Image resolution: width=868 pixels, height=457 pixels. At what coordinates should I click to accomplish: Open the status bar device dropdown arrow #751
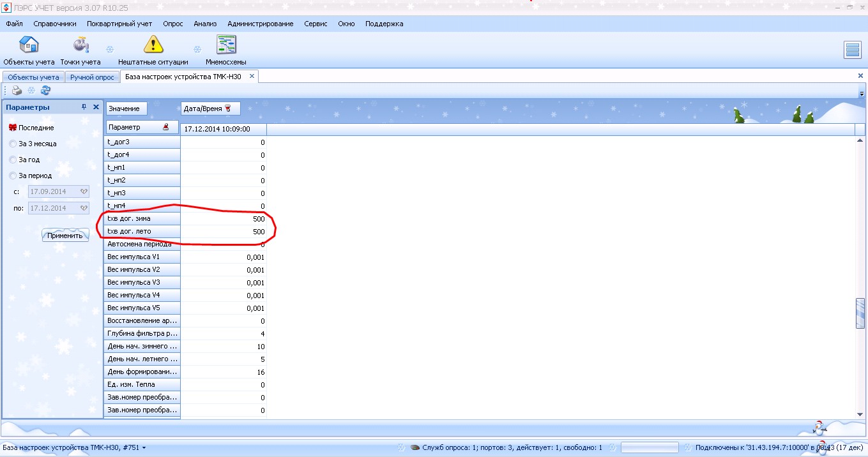point(144,448)
